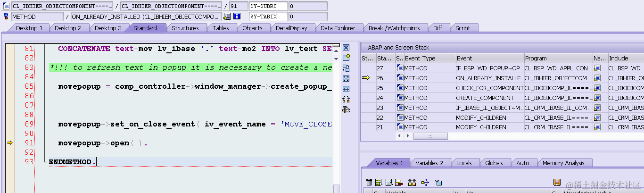
Task: Click the delete (trash) icon in Variables toolbar
Action: [370, 182]
